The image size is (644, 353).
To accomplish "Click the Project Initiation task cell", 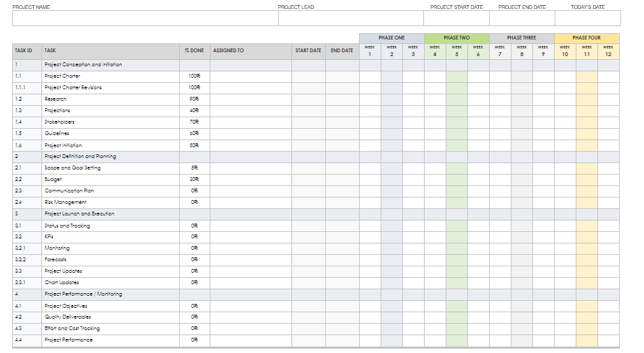I will tap(110, 146).
